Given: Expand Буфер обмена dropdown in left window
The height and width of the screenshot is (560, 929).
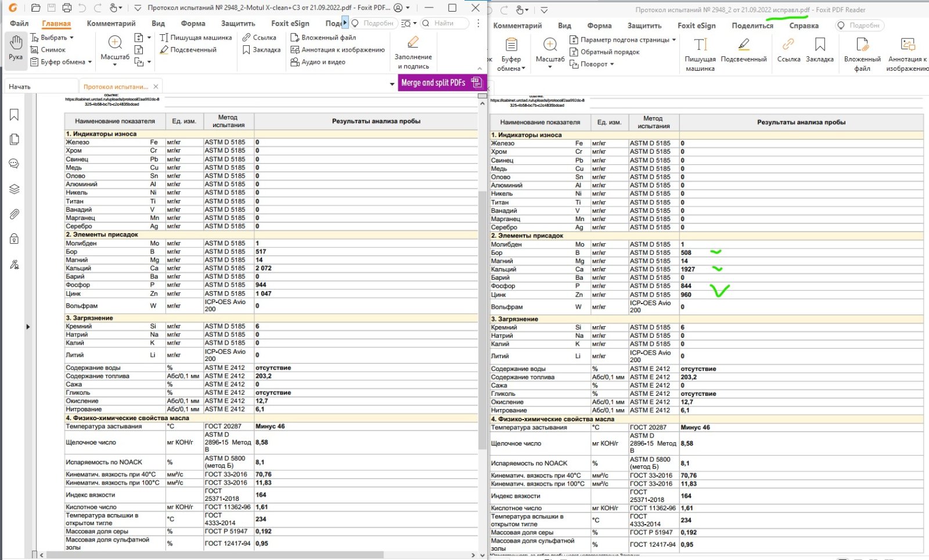Looking at the screenshot, I should click(90, 62).
